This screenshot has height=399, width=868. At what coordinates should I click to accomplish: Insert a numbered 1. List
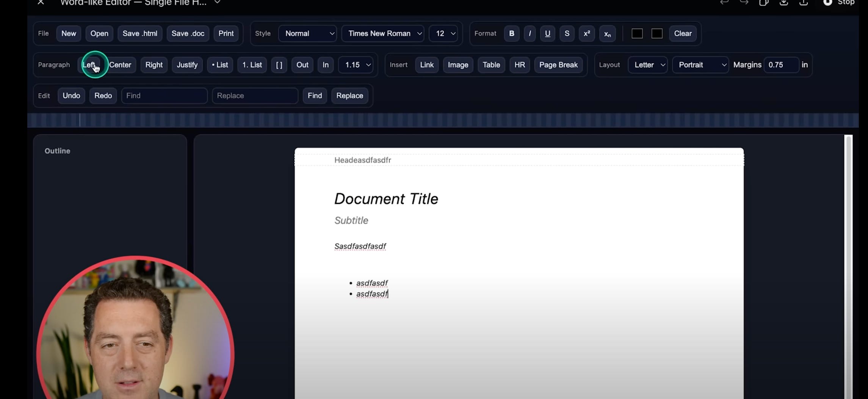[x=252, y=65]
